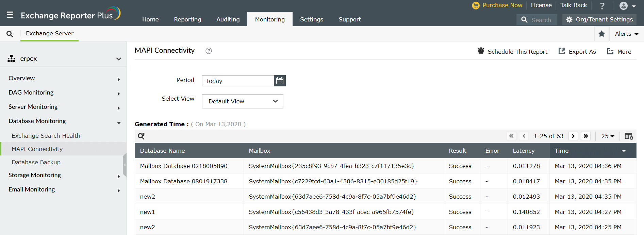Image resolution: width=644 pixels, height=235 pixels.
Task: Click the top Search input field
Action: pyautogui.click(x=541, y=20)
